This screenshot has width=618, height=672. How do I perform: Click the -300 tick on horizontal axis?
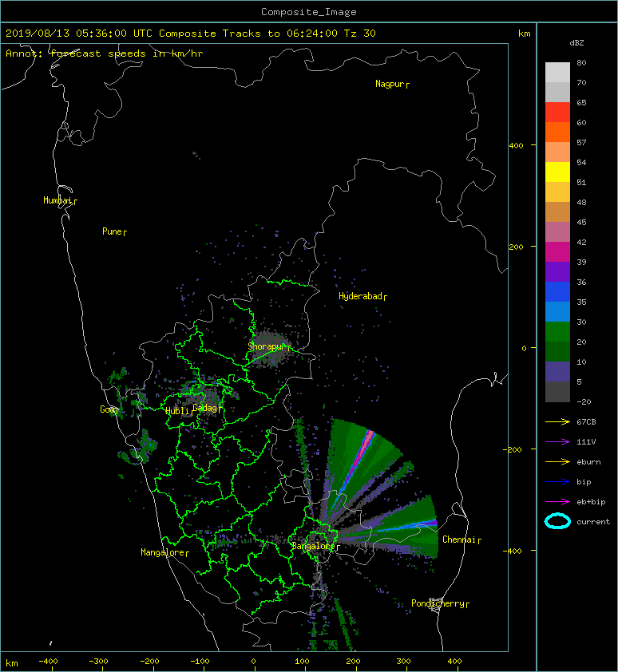(98, 662)
